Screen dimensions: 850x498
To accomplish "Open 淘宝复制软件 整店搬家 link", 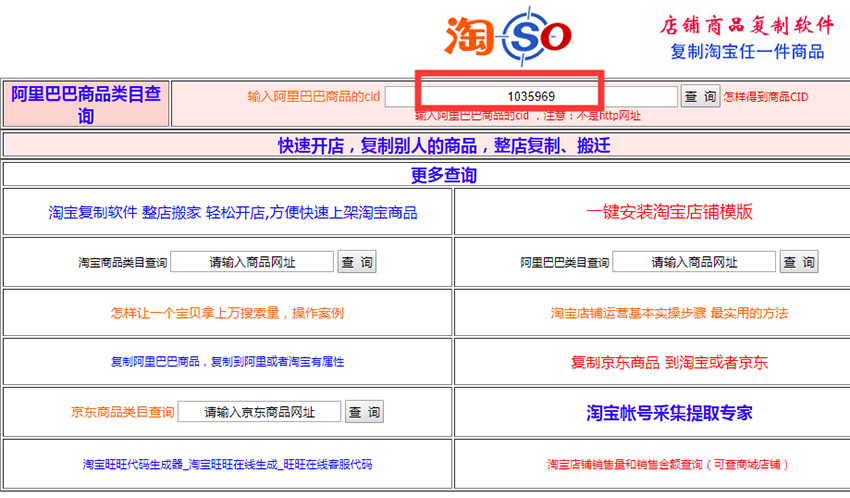I will click(x=233, y=212).
